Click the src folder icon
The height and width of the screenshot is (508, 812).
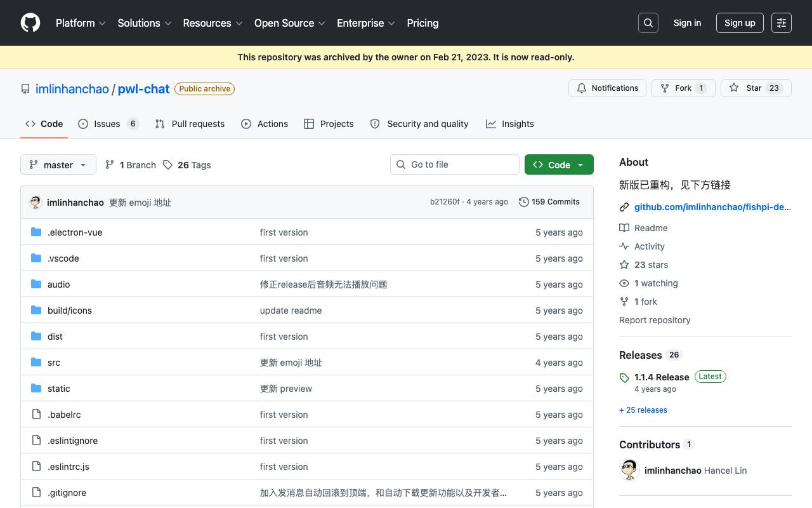click(x=36, y=363)
